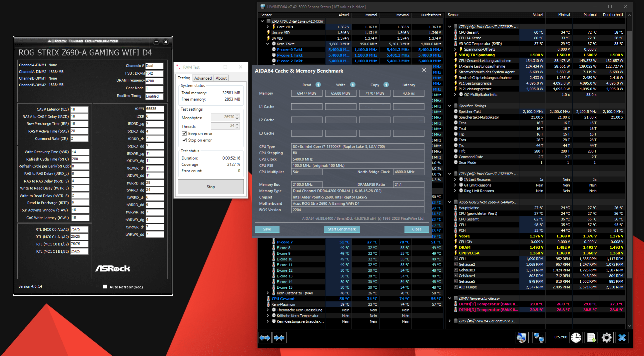Click the DRAM Frequency field
The width and height of the screenshot is (644, 356).
pyautogui.click(x=154, y=81)
